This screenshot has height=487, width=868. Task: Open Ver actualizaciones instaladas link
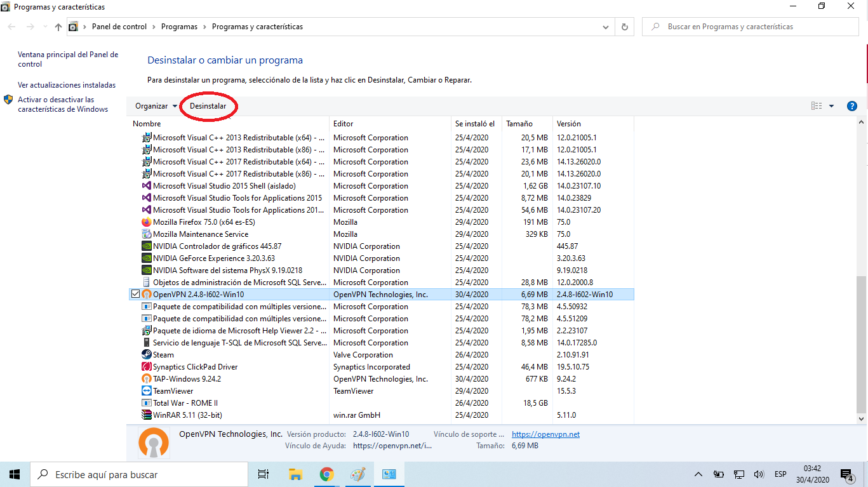[x=67, y=85]
